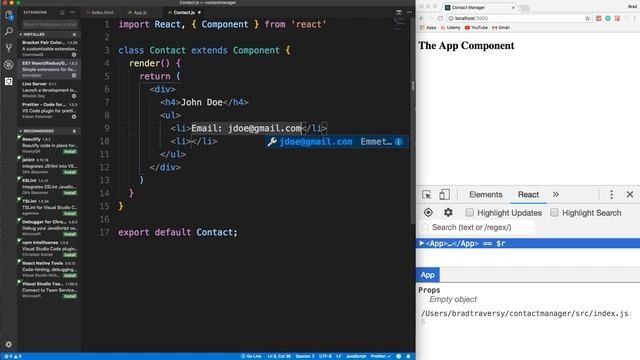This screenshot has width=640, height=360.
Task: Open the Explorer view in VS Code
Action: click(9, 16)
